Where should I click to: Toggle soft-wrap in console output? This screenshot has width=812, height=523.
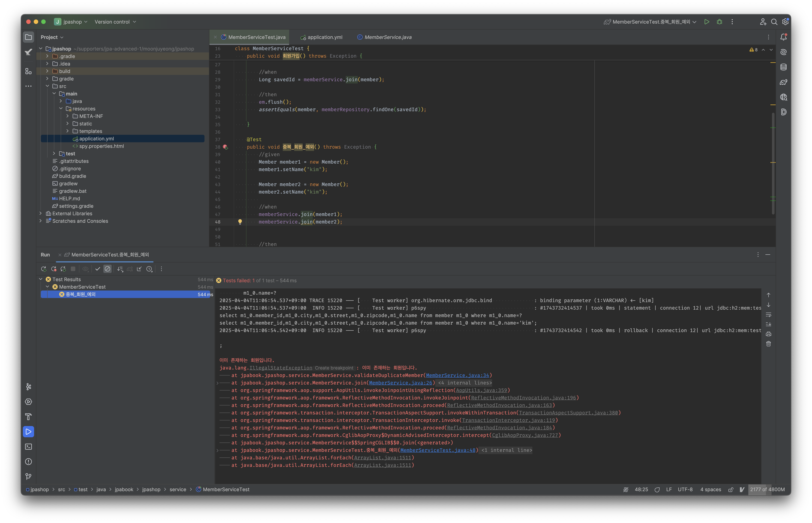[769, 315]
